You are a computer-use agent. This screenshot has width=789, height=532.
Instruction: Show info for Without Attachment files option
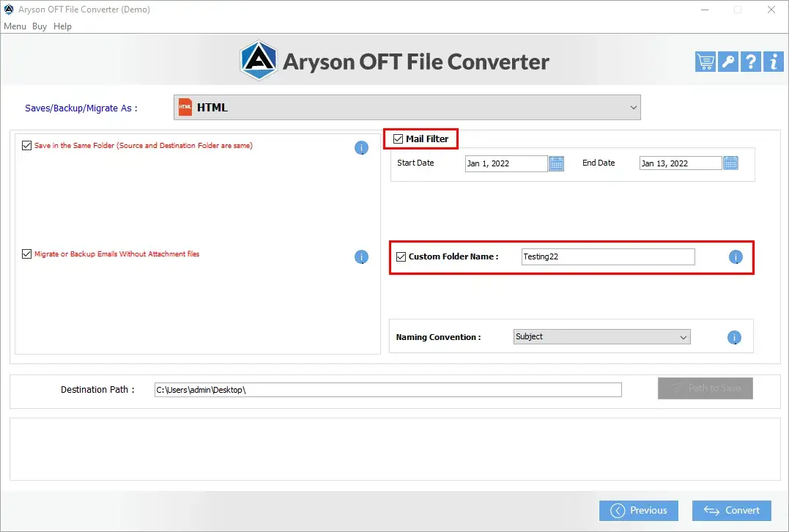coord(361,256)
